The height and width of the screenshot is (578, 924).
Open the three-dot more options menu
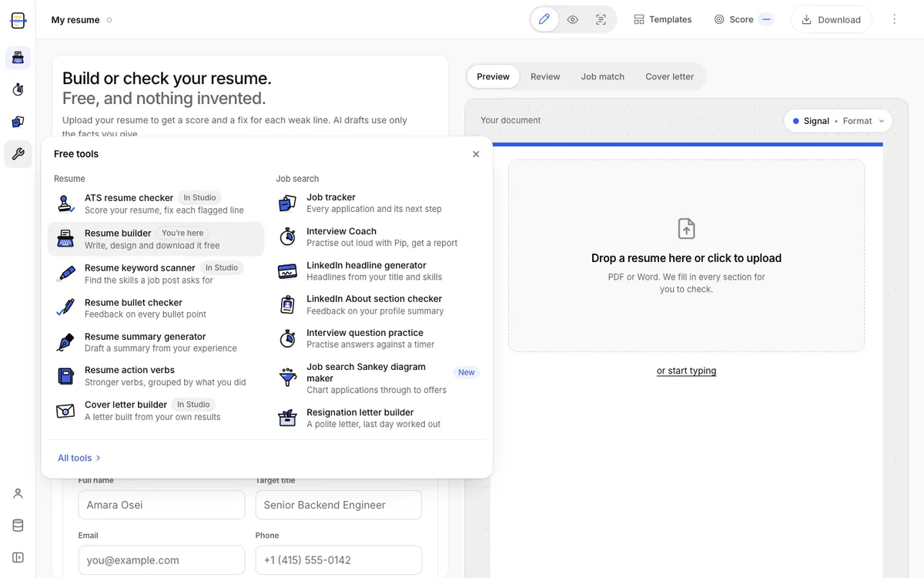[895, 19]
